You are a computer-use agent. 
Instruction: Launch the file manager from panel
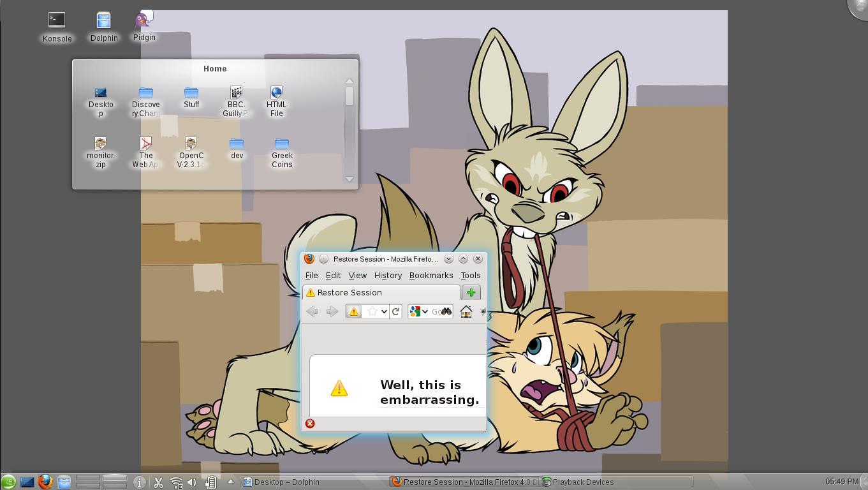pos(64,482)
